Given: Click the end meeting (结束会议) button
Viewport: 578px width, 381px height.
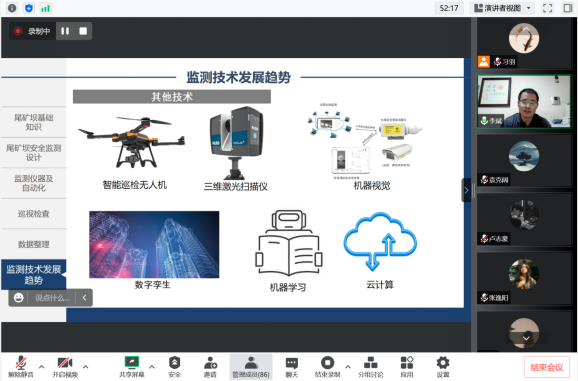Looking at the screenshot, I should coord(547,367).
